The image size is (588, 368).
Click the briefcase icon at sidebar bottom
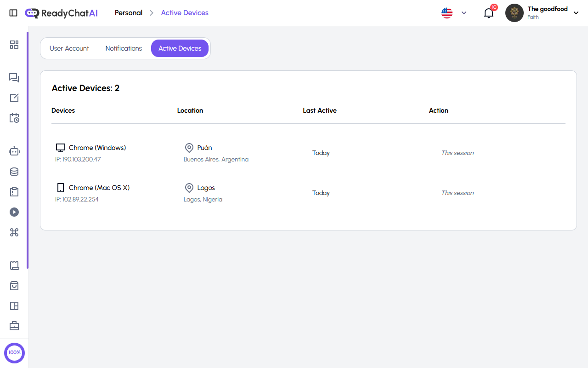coord(14,326)
